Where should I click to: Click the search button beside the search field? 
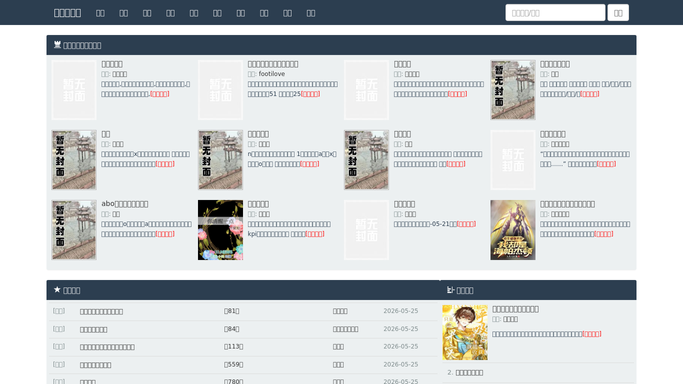coord(618,13)
